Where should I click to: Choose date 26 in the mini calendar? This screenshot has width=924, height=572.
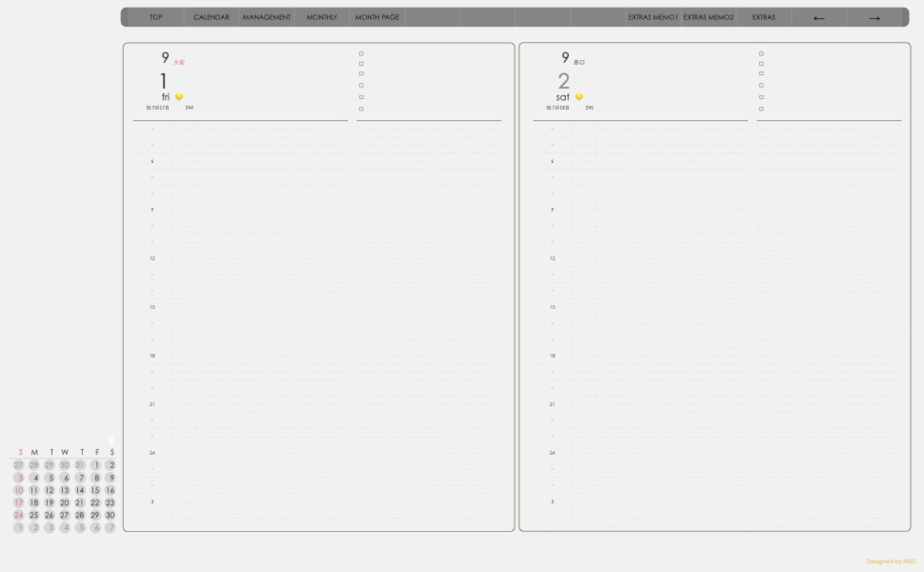49,516
